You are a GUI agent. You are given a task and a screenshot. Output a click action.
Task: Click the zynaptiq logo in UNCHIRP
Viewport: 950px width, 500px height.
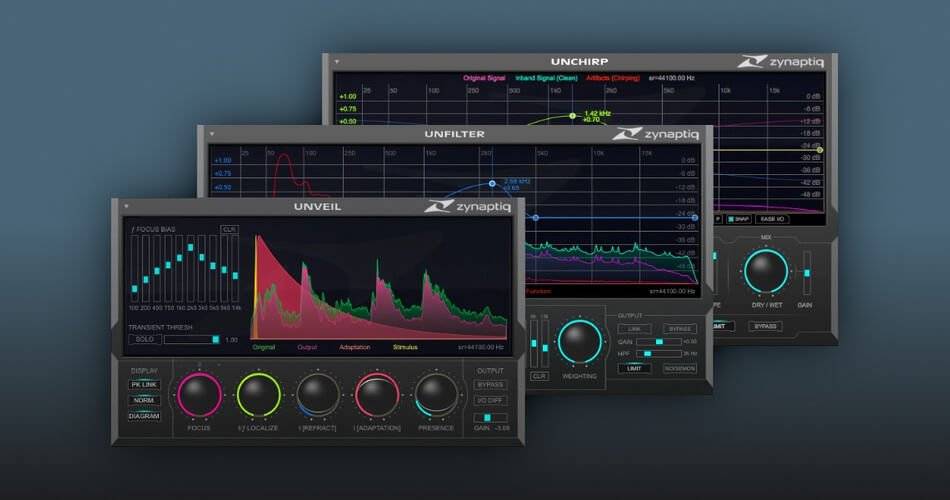pos(780,62)
